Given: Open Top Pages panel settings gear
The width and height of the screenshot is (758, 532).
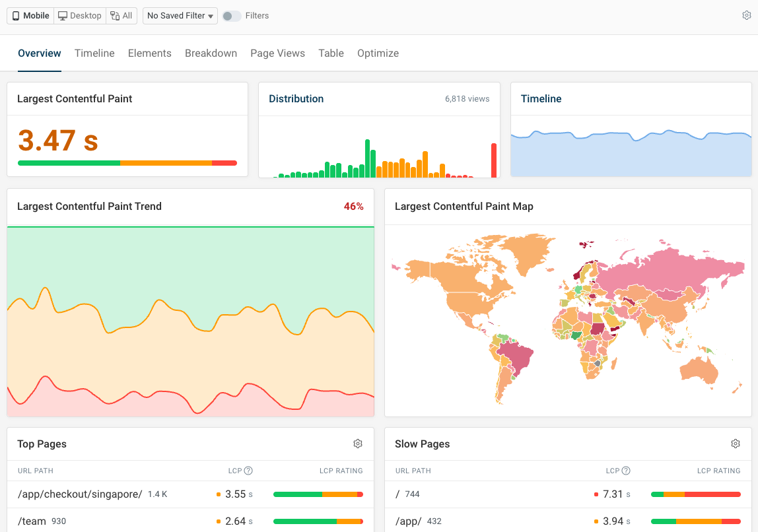Looking at the screenshot, I should point(358,444).
